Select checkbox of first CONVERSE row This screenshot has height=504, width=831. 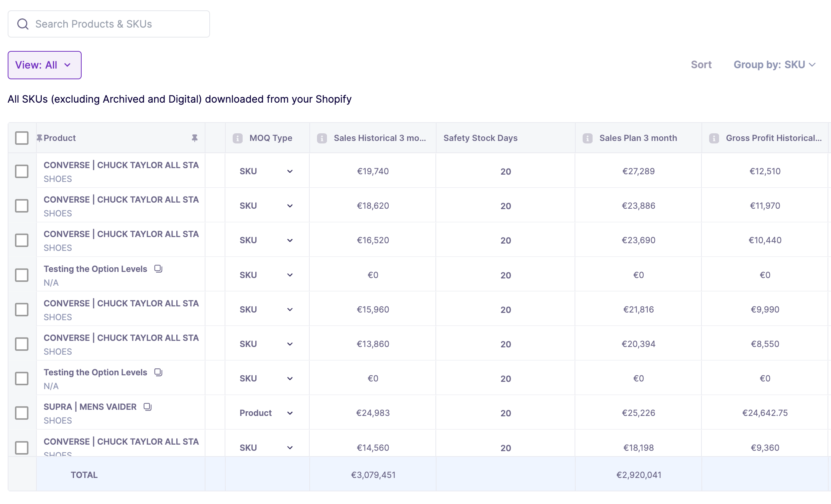click(x=22, y=171)
